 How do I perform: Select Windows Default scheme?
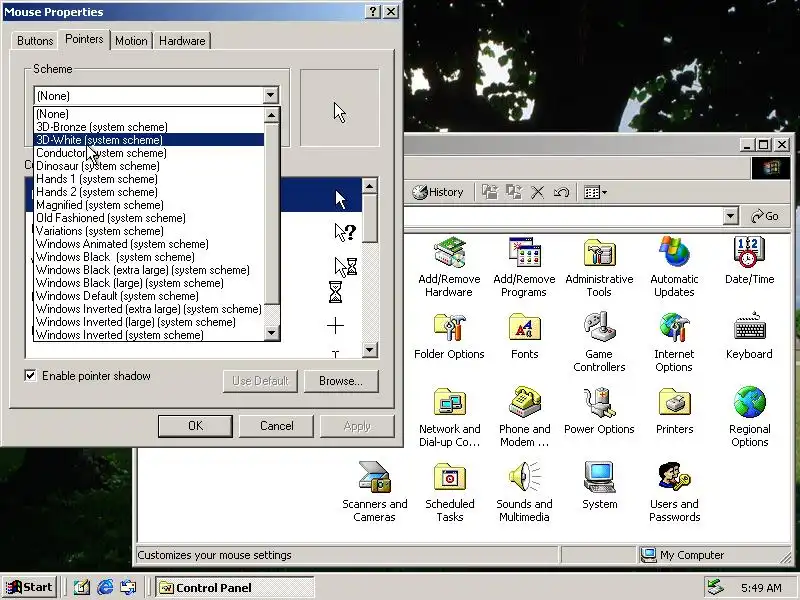coord(149,296)
